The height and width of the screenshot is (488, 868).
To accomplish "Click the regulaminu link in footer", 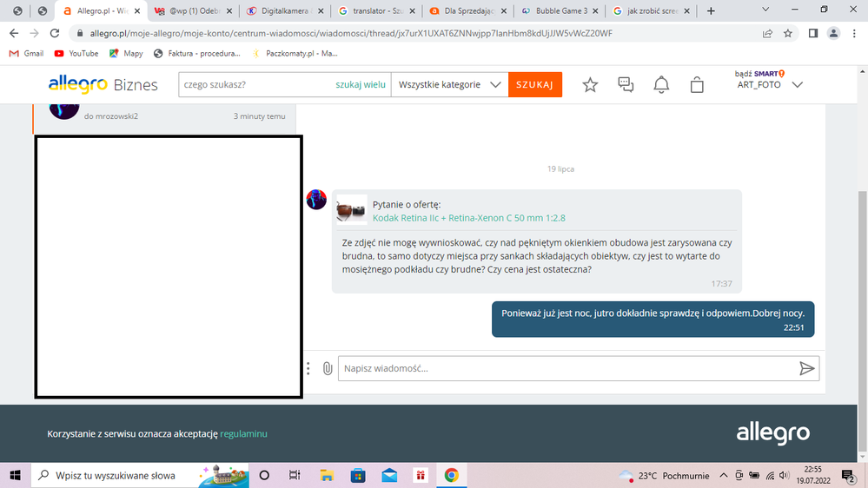I will click(243, 433).
